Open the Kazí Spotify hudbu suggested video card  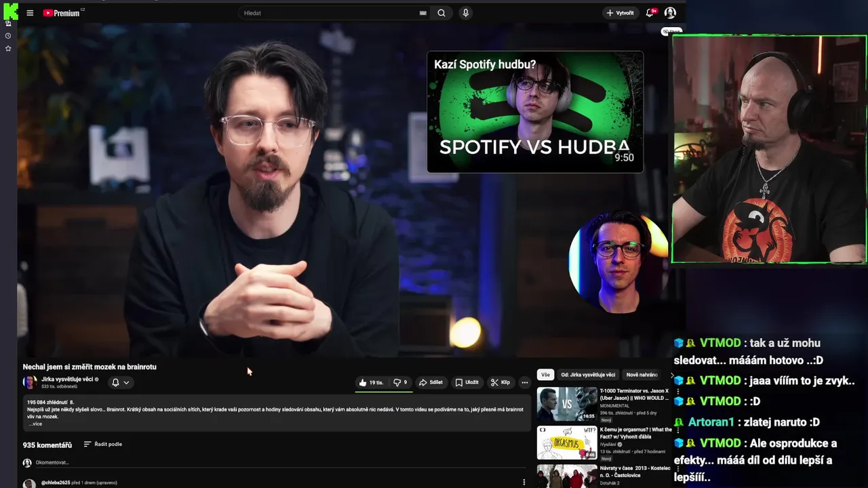tap(535, 112)
